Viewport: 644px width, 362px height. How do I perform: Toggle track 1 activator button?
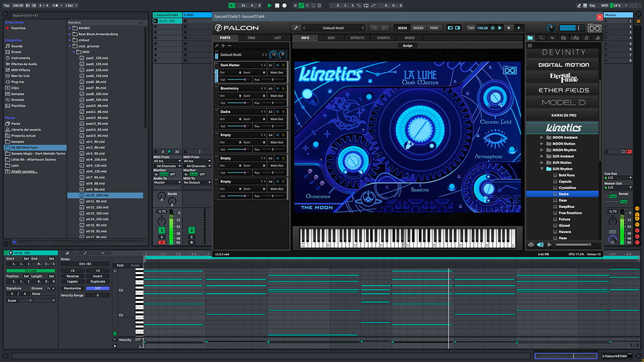(x=162, y=230)
